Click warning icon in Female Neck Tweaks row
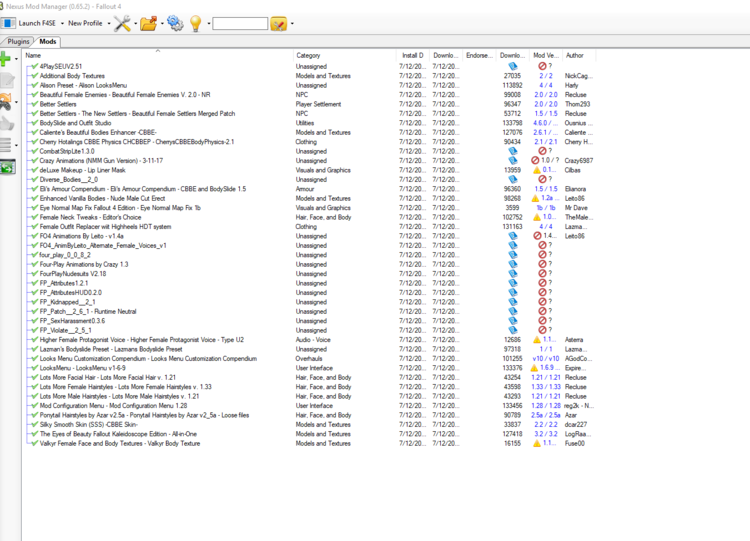 pyautogui.click(x=537, y=217)
